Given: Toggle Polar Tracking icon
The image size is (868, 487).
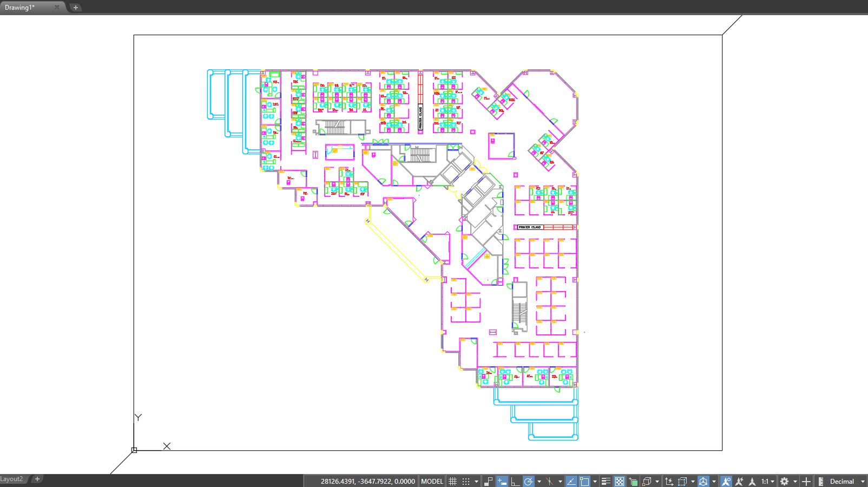Looking at the screenshot, I should (529, 481).
